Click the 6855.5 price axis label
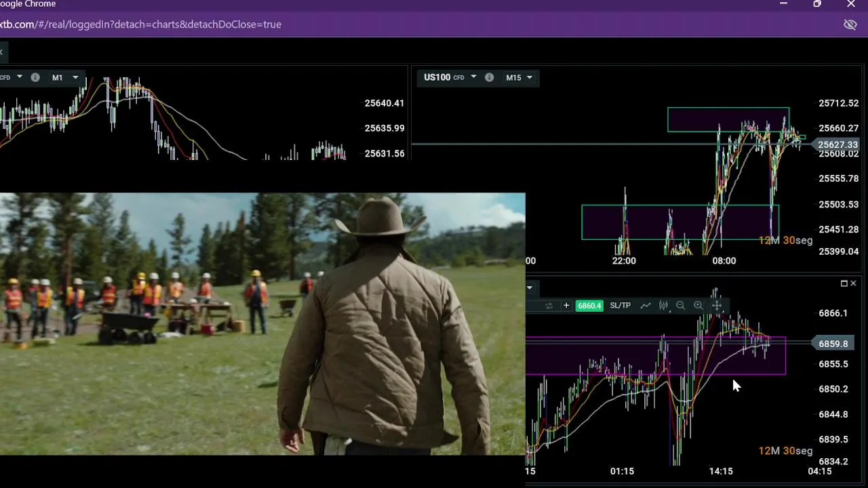 coord(833,364)
